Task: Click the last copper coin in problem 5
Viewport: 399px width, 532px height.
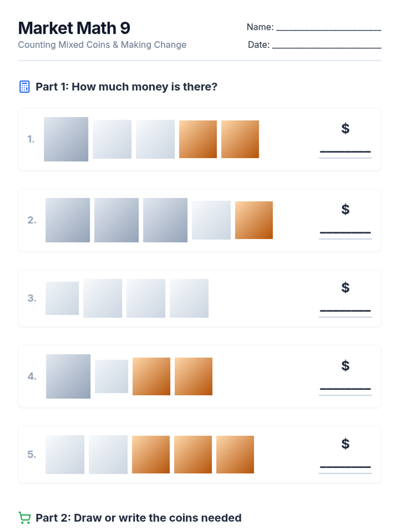Action: 235,455
